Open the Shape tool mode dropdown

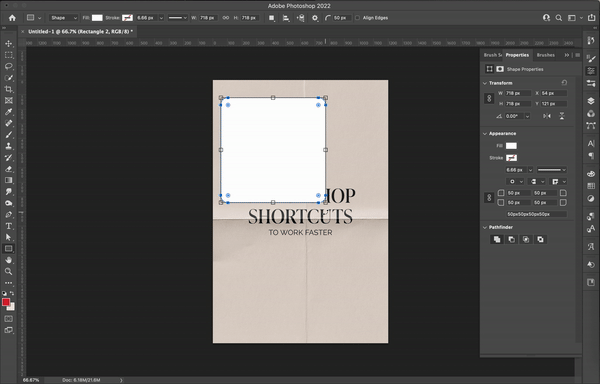click(x=64, y=18)
